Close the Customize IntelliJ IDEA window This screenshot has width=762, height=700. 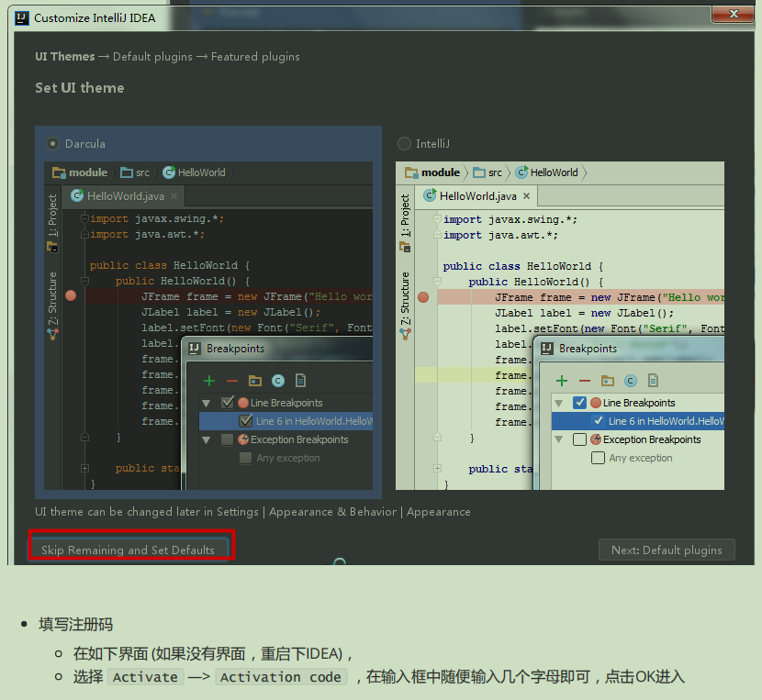734,14
